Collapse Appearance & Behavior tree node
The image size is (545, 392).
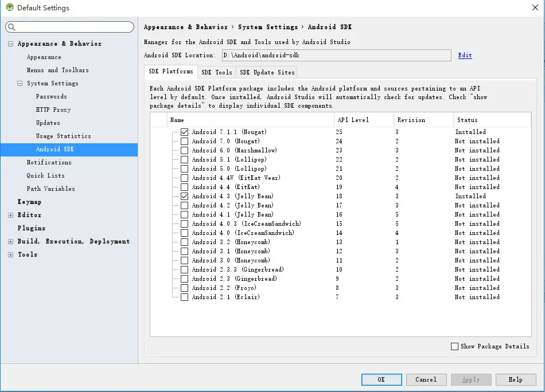point(11,44)
